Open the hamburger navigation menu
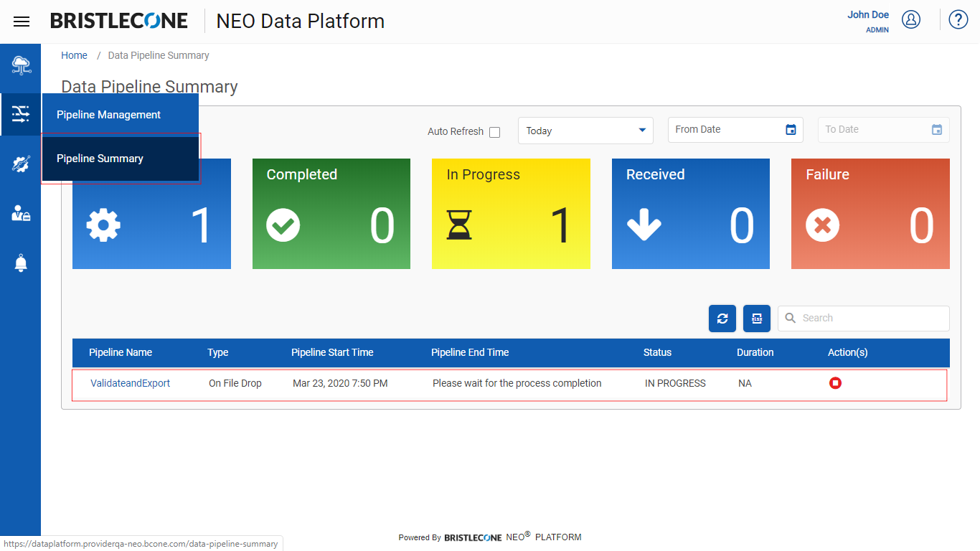This screenshot has height=551, width=980. [22, 22]
